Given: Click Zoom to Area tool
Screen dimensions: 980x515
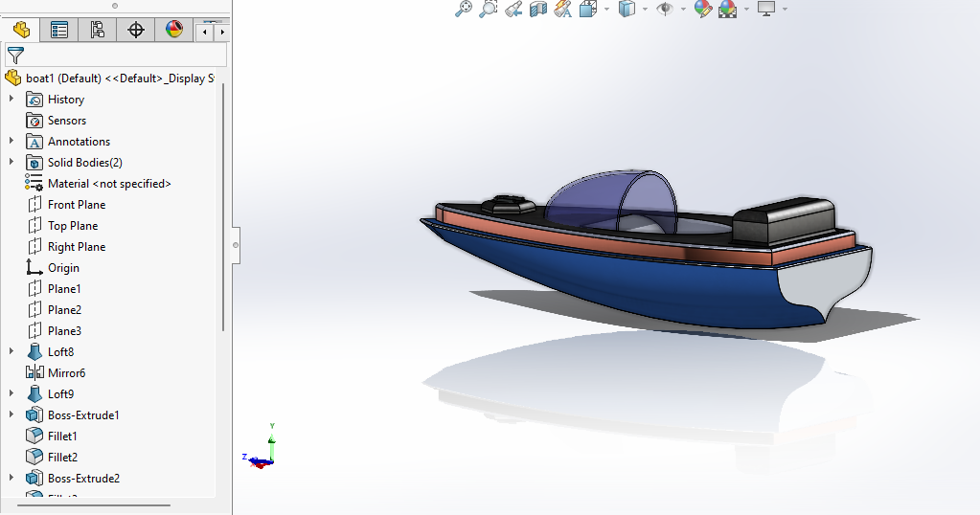Looking at the screenshot, I should (489, 10).
